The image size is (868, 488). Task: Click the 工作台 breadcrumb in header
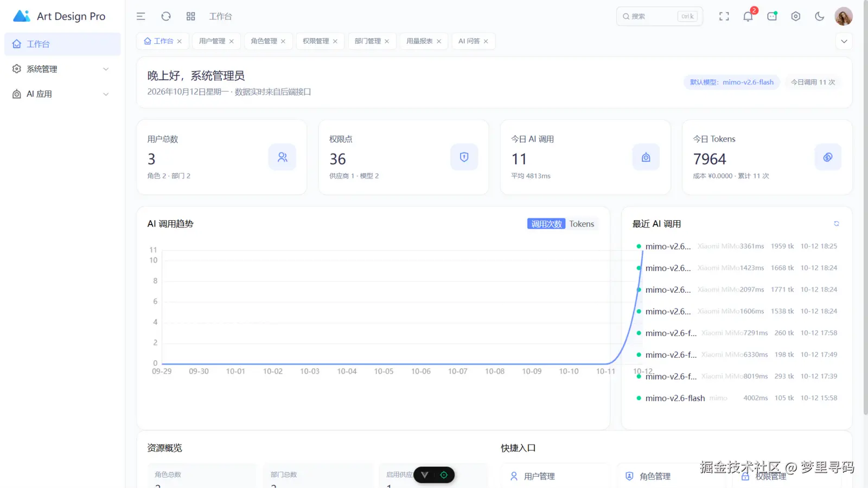(220, 16)
